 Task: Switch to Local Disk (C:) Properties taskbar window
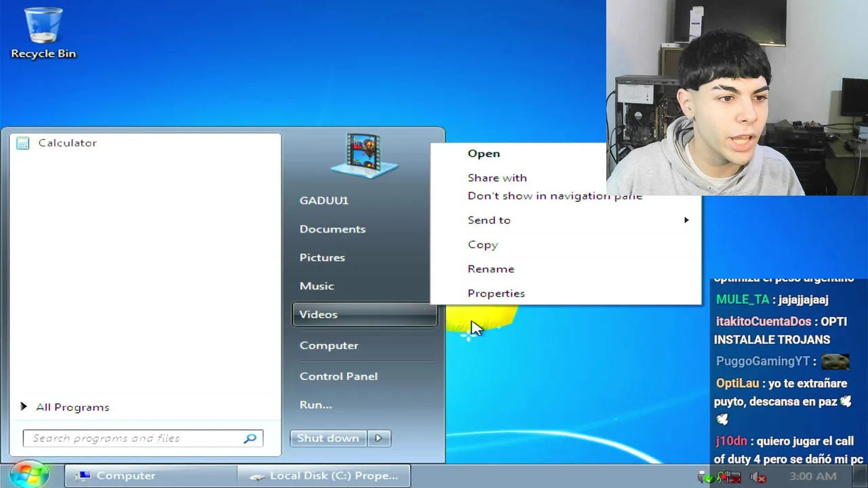pyautogui.click(x=324, y=476)
